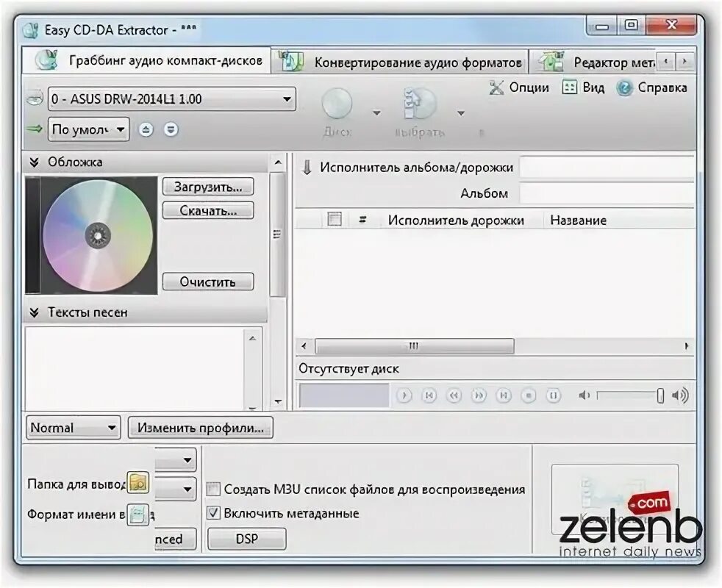722x588 pixels.
Task: Click the track list scroll-left arrow
Action: [x=304, y=345]
